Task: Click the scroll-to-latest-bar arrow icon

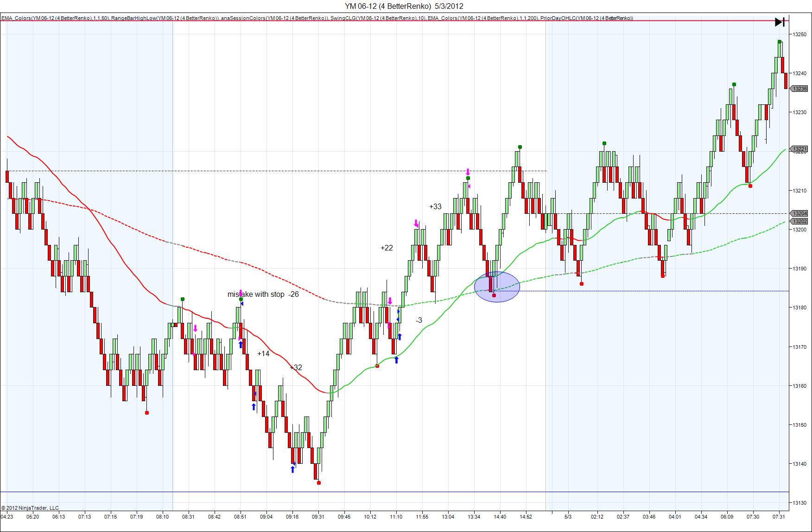Action: click(x=780, y=22)
